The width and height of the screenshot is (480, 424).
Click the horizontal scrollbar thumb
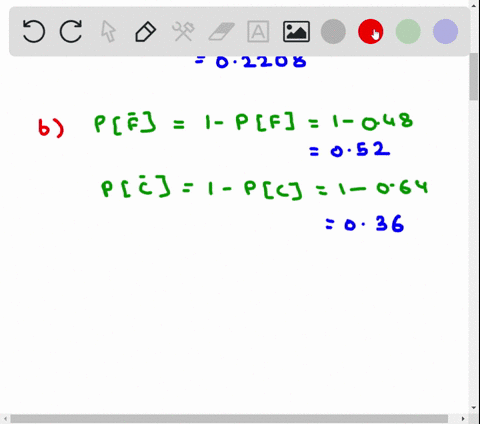[229, 419]
